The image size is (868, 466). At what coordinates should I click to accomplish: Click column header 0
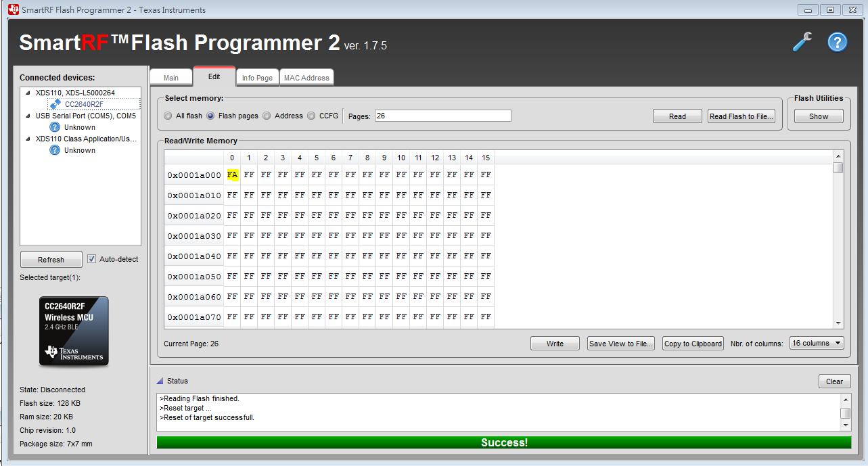coord(232,158)
